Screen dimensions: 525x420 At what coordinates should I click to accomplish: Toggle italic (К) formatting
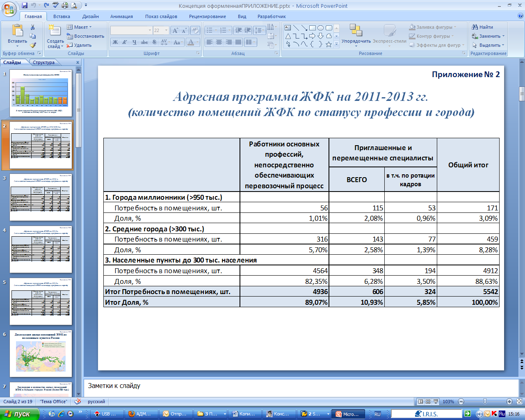(x=125, y=42)
